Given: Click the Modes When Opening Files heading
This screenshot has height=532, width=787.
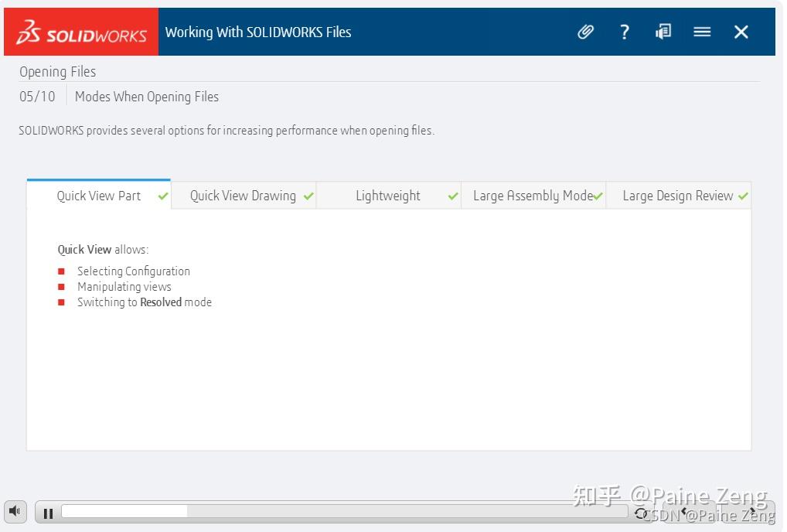Looking at the screenshot, I should [147, 96].
